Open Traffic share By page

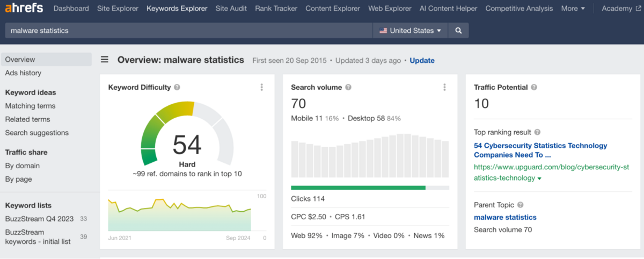tap(19, 179)
